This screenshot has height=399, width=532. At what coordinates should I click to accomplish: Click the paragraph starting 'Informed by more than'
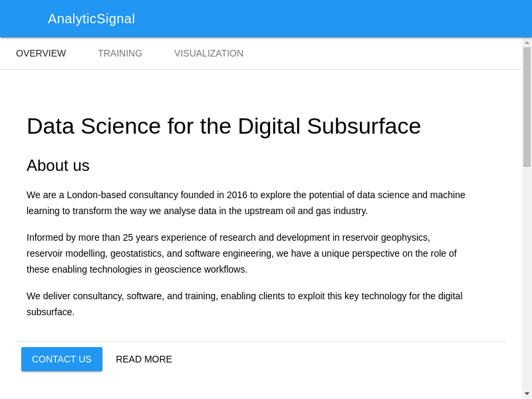click(x=241, y=253)
